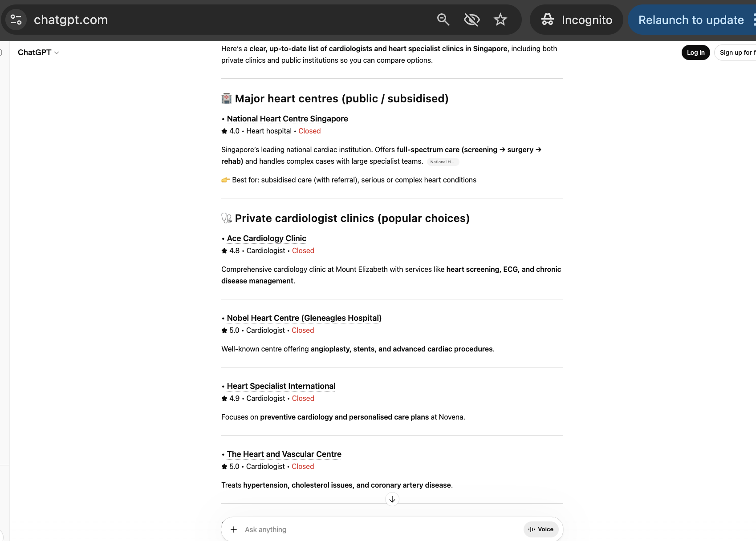This screenshot has width=756, height=541.
Task: Click the crossed-out eye tracking protection icon
Action: (x=471, y=20)
